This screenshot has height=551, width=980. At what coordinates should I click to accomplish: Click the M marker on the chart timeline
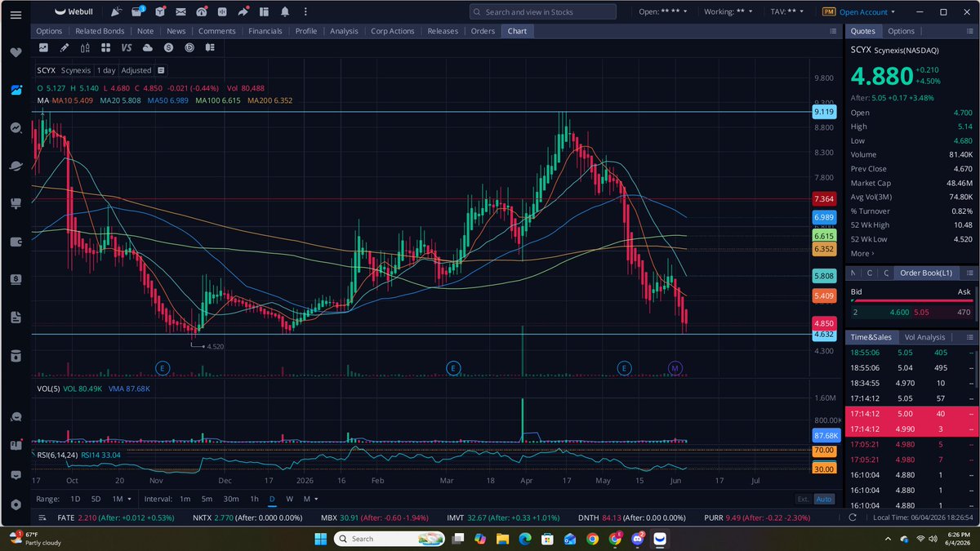[675, 369]
